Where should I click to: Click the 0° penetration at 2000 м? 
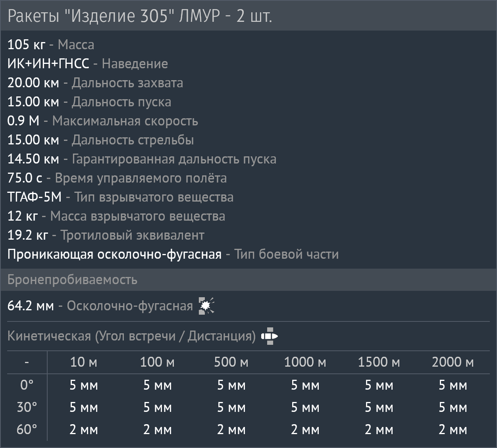[x=453, y=385]
